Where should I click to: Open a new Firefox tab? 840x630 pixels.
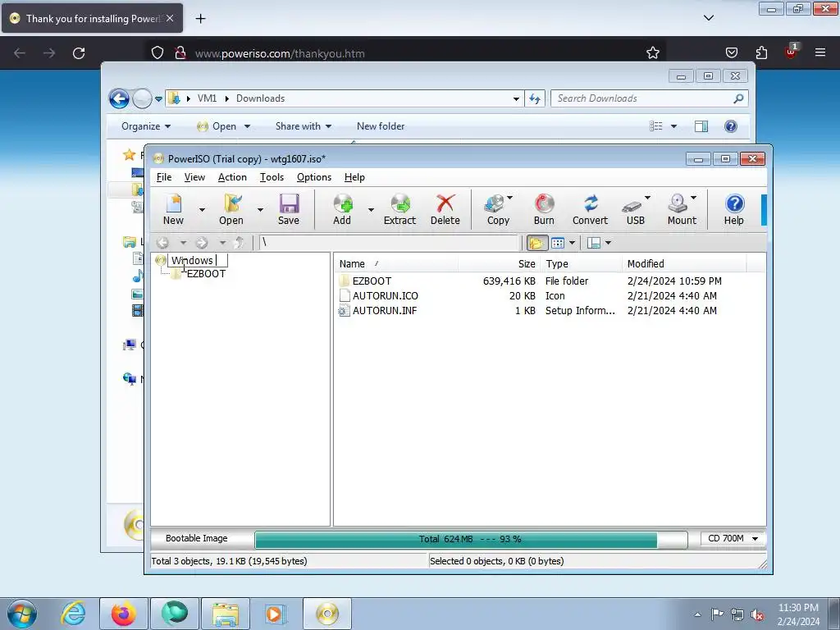pos(200,19)
